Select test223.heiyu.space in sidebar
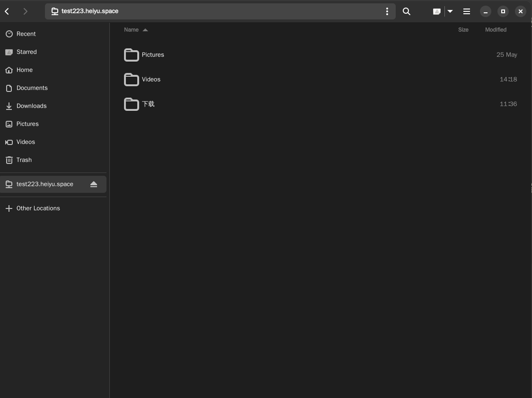Screen dimensions: 532x398 (x=53, y=184)
